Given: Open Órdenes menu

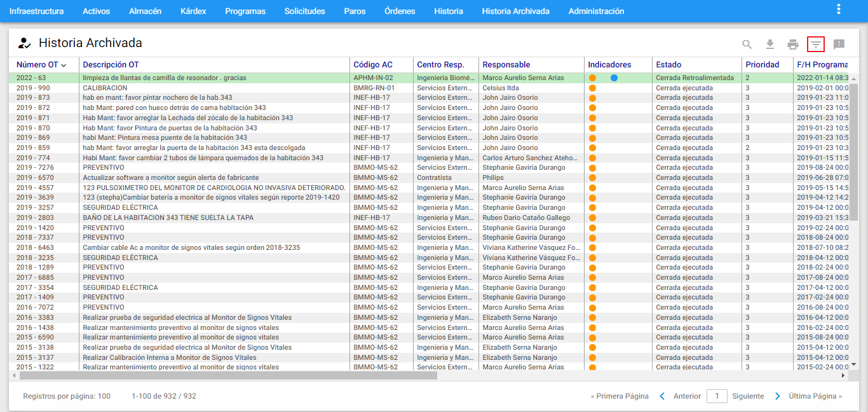Looking at the screenshot, I should point(400,11).
